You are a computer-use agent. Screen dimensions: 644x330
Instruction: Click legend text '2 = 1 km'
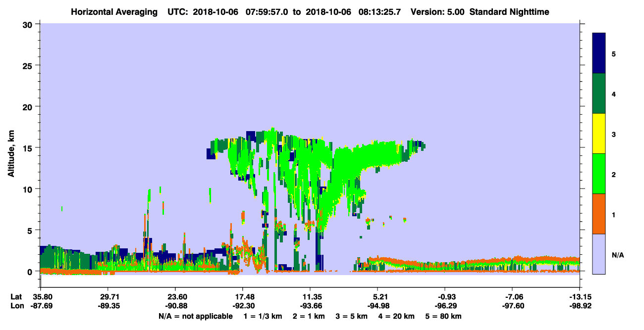tap(309, 316)
